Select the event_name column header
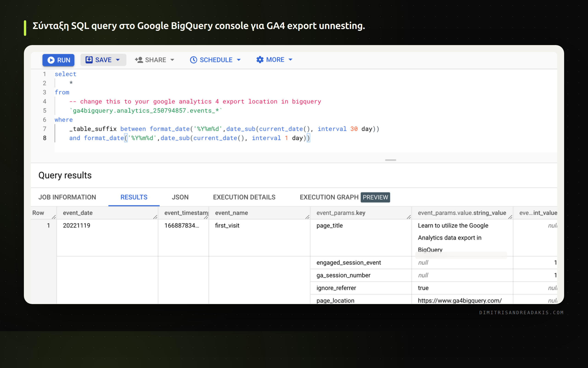The image size is (588, 368). [x=259, y=213]
